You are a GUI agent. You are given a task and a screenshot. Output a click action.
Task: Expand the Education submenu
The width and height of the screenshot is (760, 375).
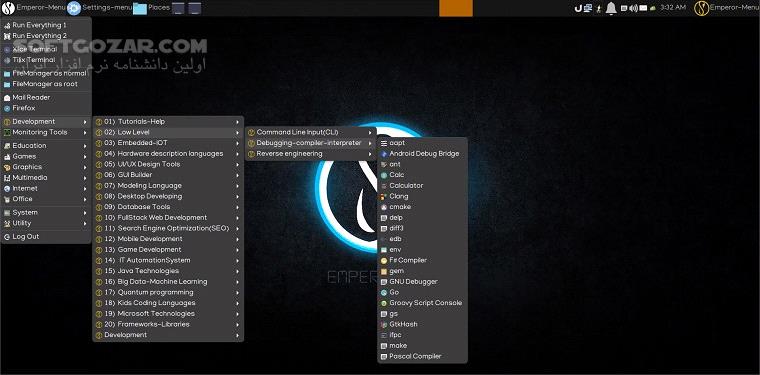pos(46,146)
